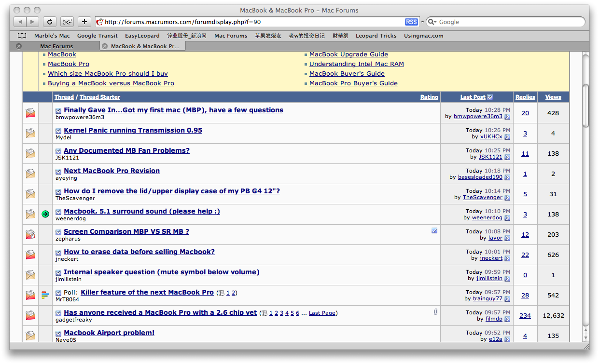The width and height of the screenshot is (599, 364).
Task: Click first-unread icon before 'Next MacBook Pro Revision'
Action: tap(58, 171)
